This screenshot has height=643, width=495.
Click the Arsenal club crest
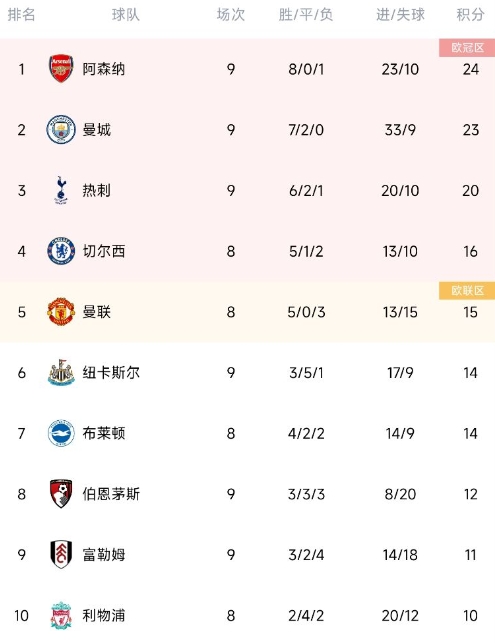point(61,68)
